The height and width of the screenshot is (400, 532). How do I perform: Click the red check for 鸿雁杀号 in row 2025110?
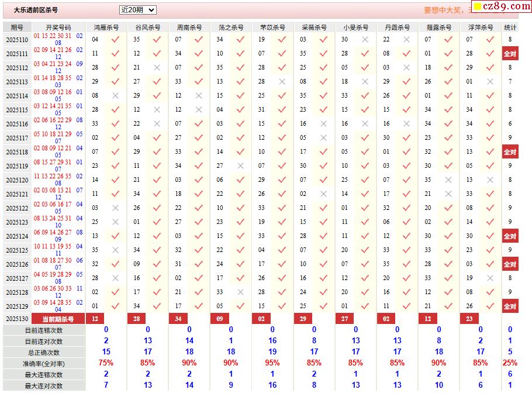(x=115, y=40)
